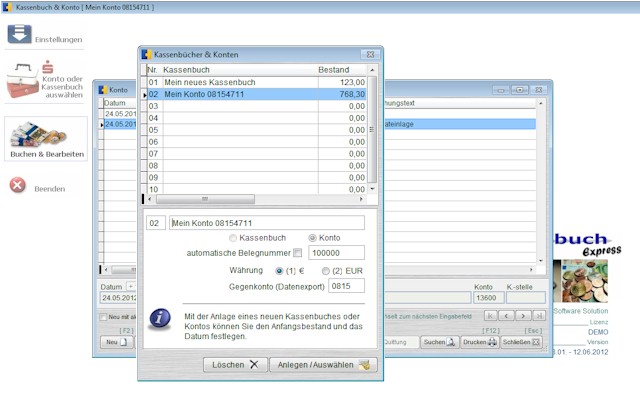Click the red Beenden icon
Screen dimensions: 640x400
(x=17, y=186)
